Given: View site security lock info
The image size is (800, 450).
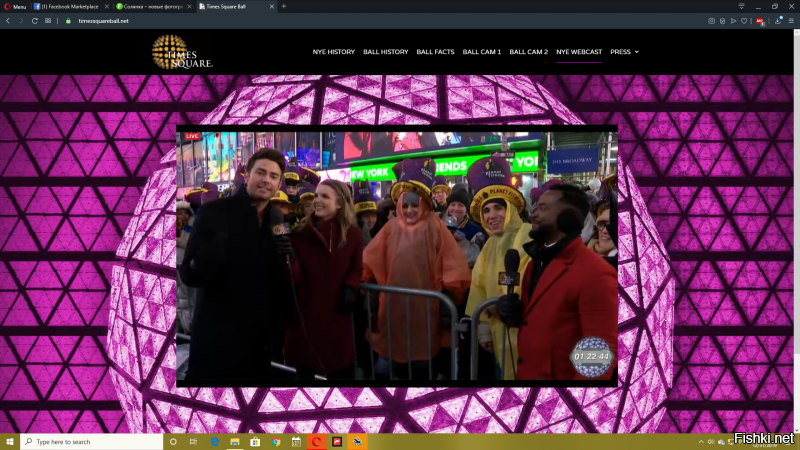Looking at the screenshot, I should point(68,21).
